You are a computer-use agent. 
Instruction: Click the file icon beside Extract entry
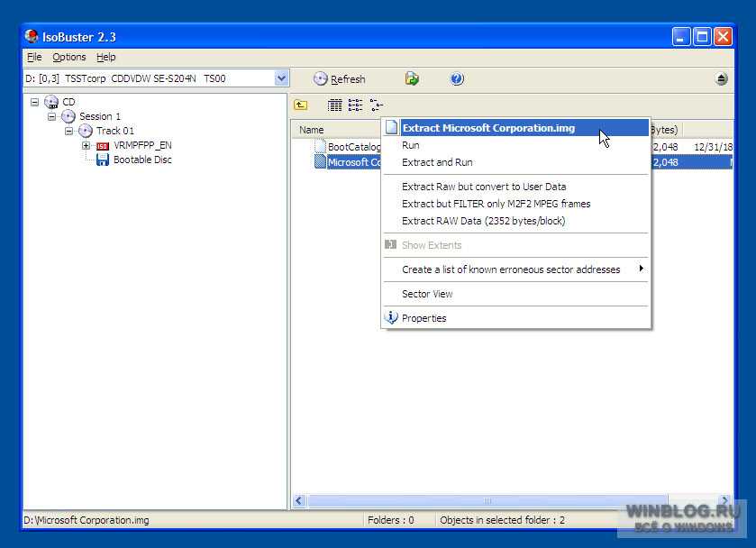[x=391, y=127]
